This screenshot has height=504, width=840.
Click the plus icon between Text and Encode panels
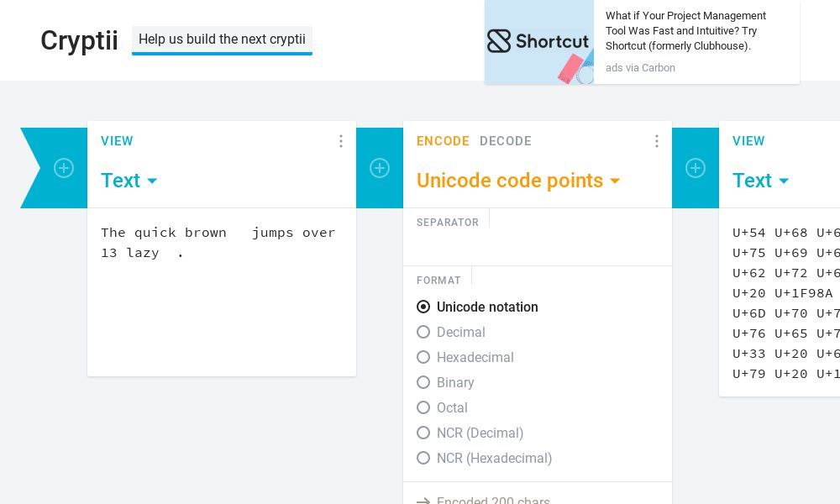pyautogui.click(x=380, y=168)
